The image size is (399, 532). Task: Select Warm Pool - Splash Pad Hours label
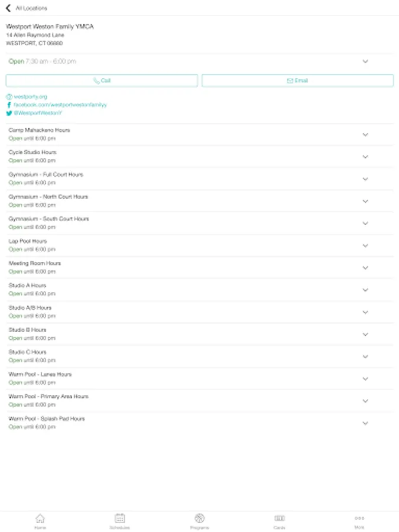pyautogui.click(x=47, y=419)
